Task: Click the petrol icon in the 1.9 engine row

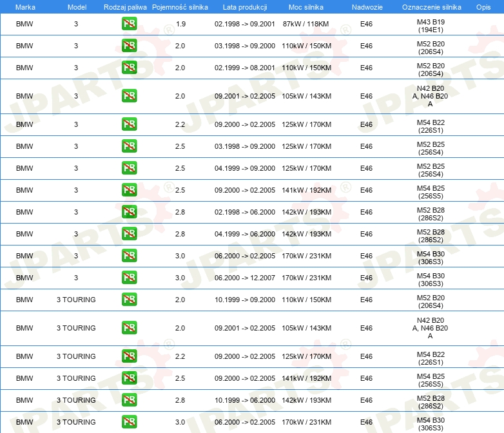Action: point(129,24)
